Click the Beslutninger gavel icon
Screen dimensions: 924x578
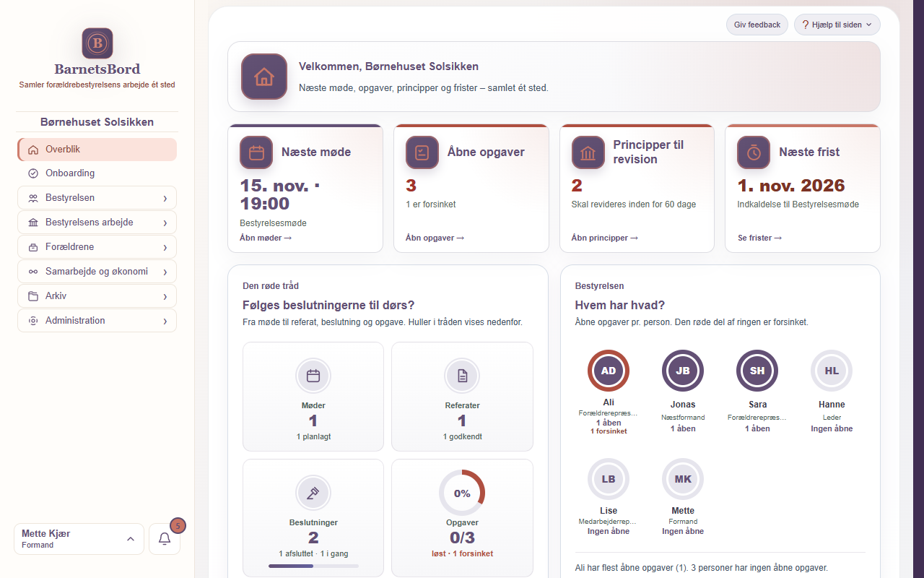coord(313,493)
